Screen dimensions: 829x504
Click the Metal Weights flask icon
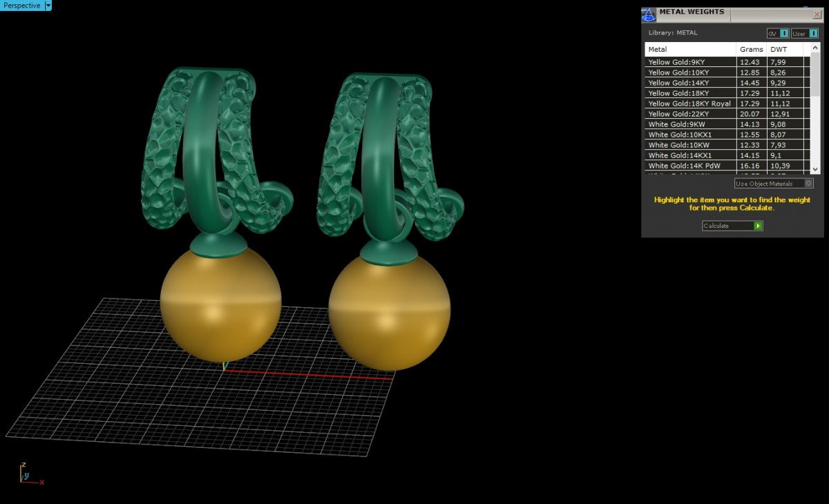click(648, 14)
